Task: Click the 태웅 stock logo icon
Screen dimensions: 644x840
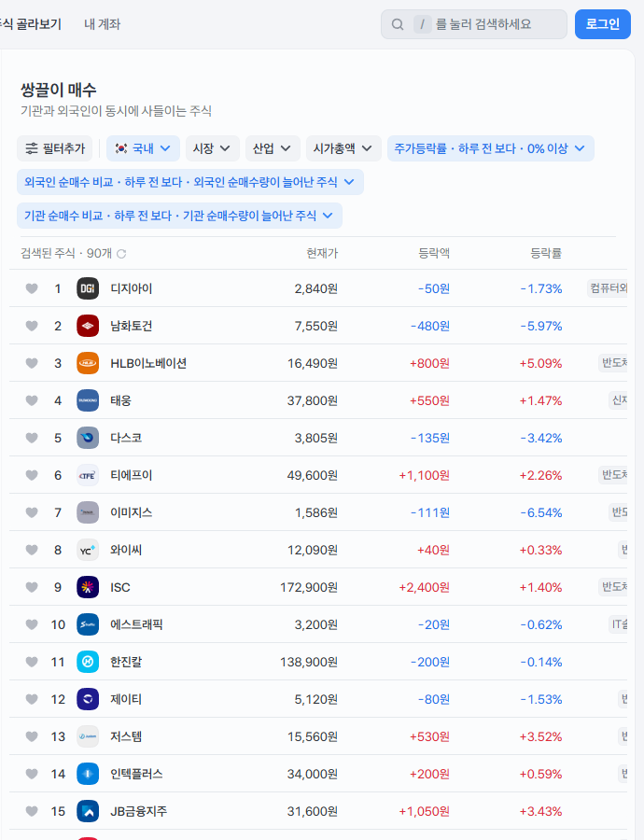Action: click(88, 400)
